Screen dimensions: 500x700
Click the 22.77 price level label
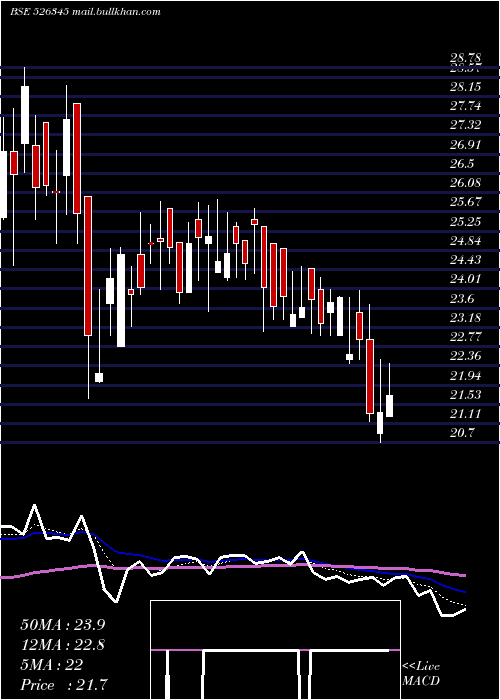466,337
